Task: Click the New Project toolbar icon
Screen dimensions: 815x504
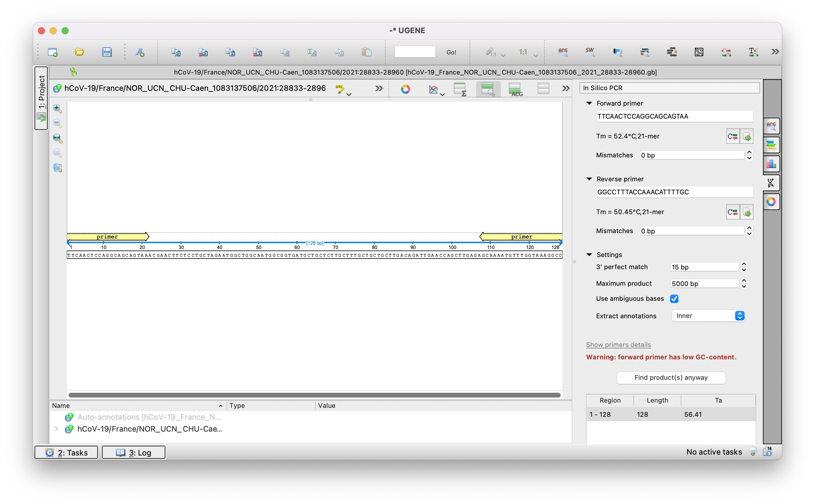Action: (53, 52)
